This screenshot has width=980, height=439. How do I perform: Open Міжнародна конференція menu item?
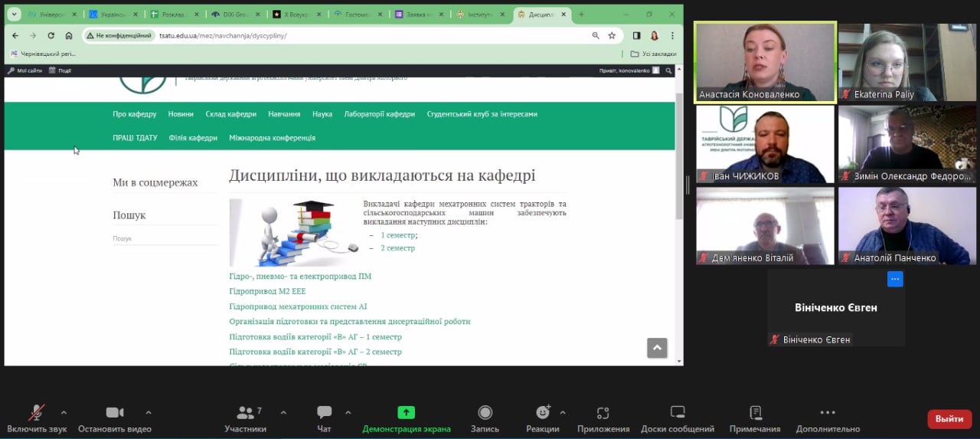tap(272, 138)
